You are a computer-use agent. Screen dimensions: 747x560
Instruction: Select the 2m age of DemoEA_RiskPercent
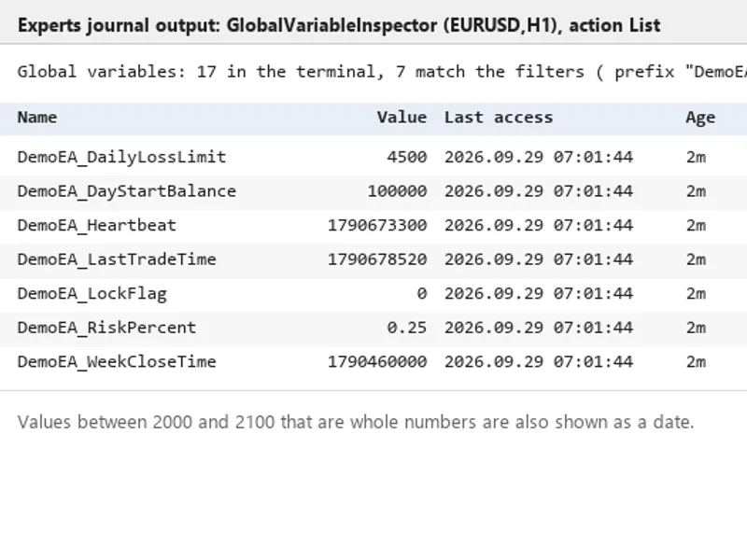click(696, 329)
